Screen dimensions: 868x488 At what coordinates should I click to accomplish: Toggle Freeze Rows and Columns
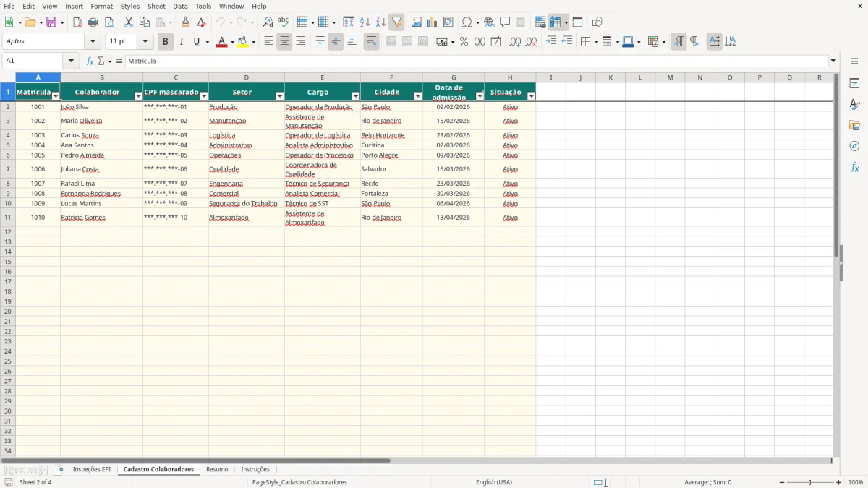(556, 22)
